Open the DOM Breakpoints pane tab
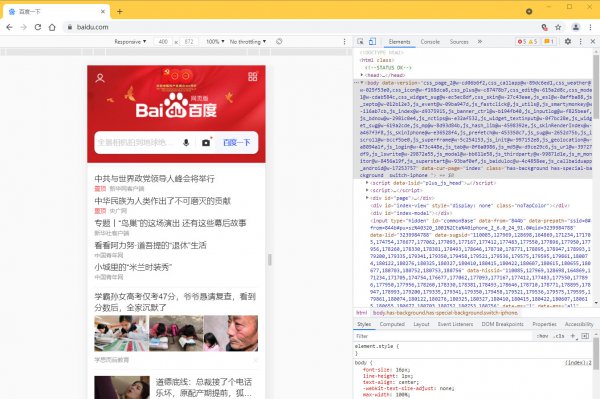600x399 pixels. [502, 324]
